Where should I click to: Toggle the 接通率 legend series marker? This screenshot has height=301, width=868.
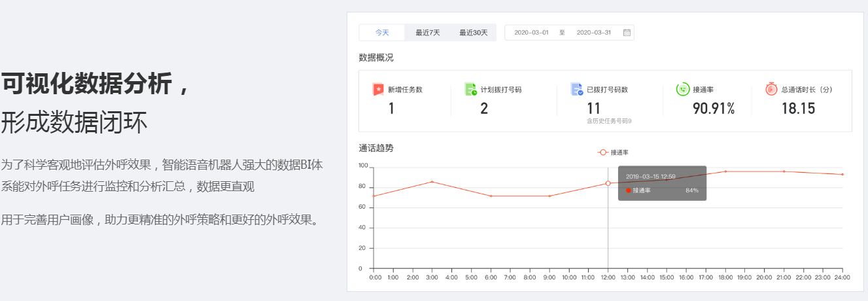(603, 152)
